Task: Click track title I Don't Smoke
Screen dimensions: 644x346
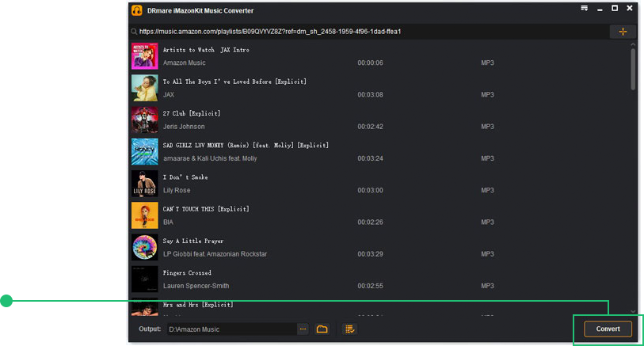Action: click(185, 177)
